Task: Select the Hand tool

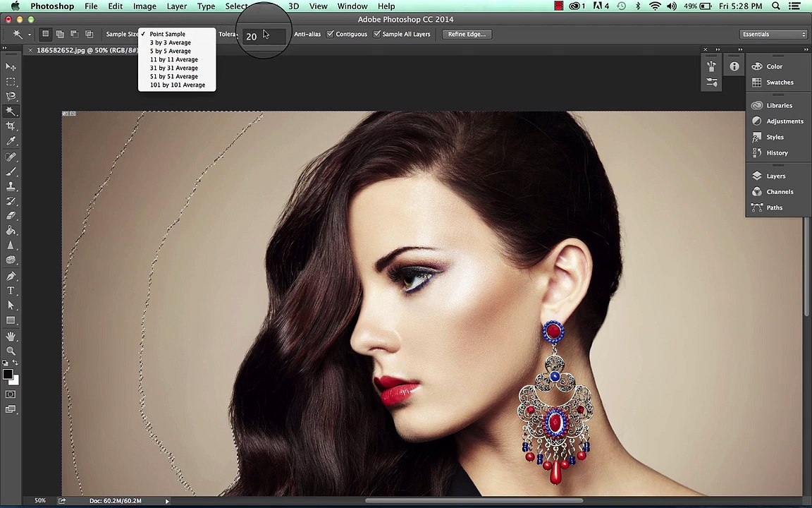Action: [x=11, y=337]
